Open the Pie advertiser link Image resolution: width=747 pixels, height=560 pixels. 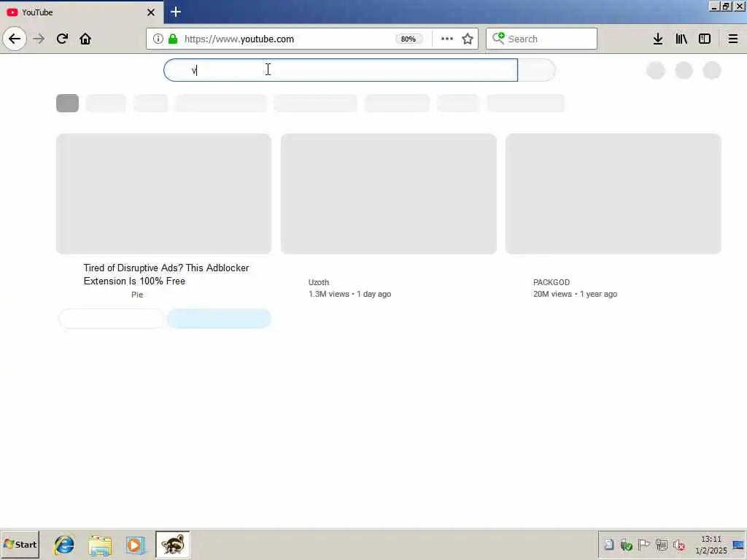point(137,295)
